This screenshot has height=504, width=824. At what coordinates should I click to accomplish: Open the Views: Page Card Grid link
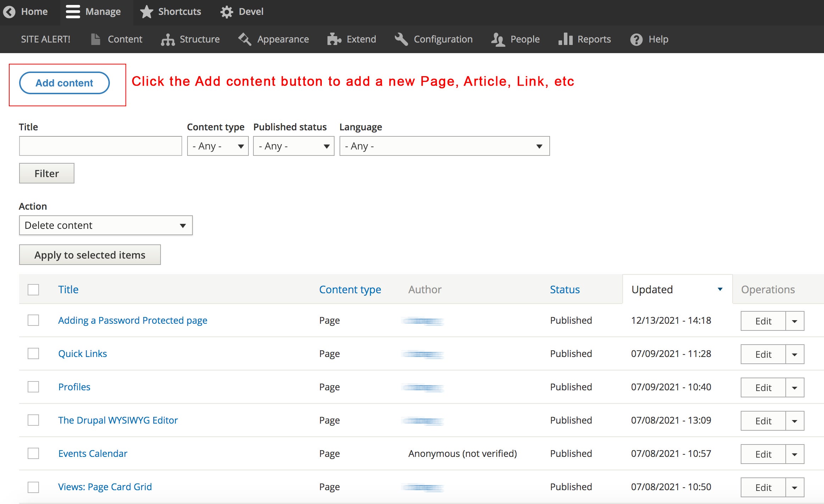click(x=105, y=487)
